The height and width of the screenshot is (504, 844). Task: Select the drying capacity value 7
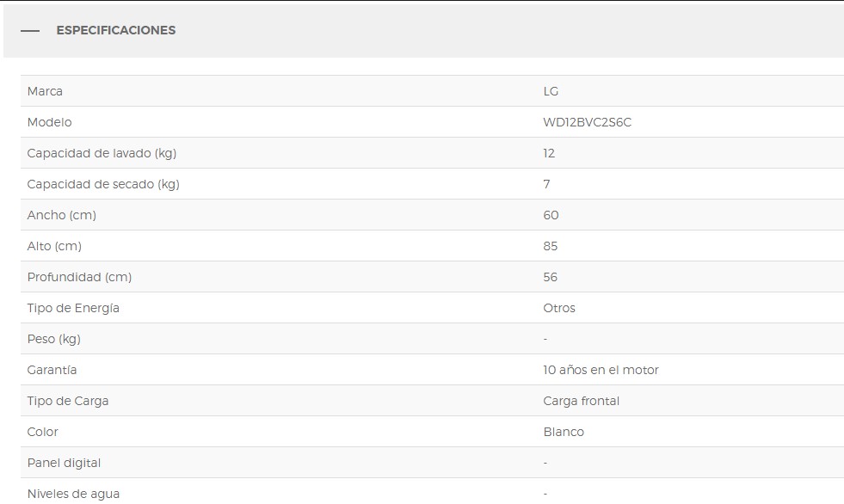click(546, 184)
